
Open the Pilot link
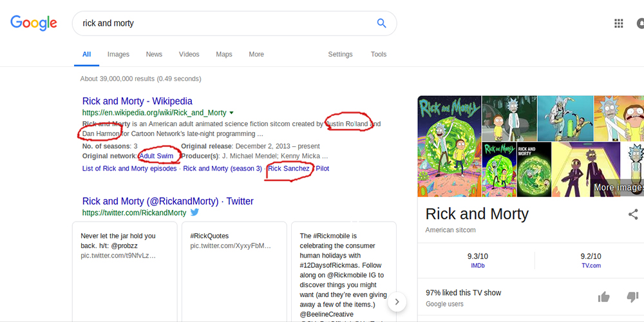click(x=323, y=168)
